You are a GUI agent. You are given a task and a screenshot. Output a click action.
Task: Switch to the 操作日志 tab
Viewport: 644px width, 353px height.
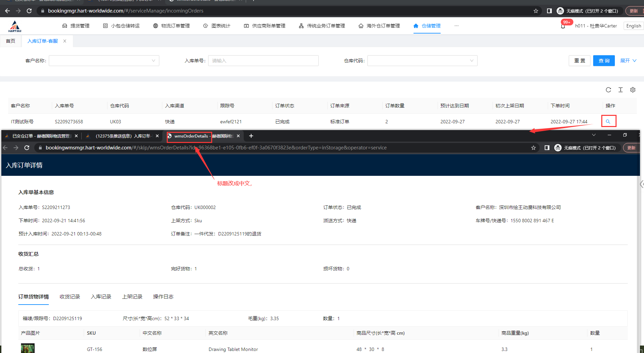point(163,296)
